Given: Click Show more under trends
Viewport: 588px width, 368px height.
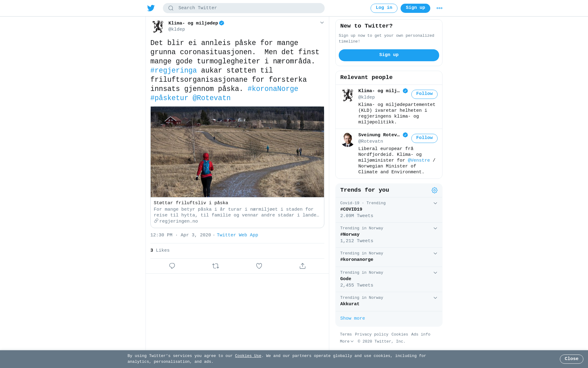Looking at the screenshot, I should point(352,318).
